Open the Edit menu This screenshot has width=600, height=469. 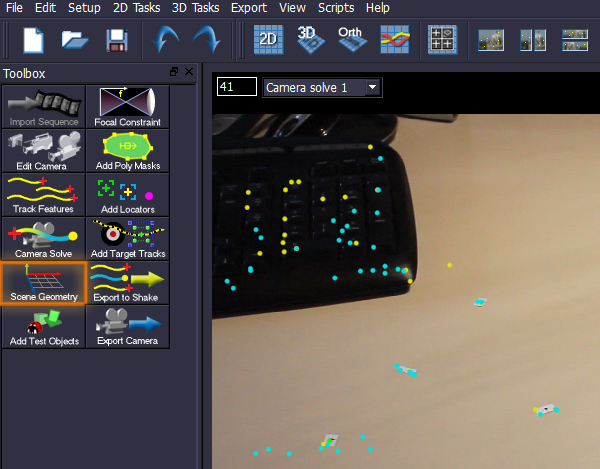45,8
